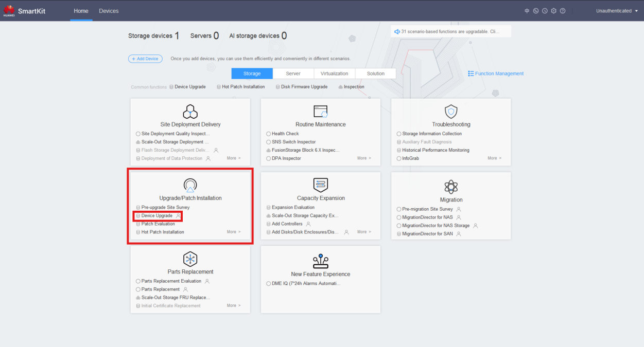Switch to the Server tab
Viewport: 644px width, 347px height.
tap(293, 74)
